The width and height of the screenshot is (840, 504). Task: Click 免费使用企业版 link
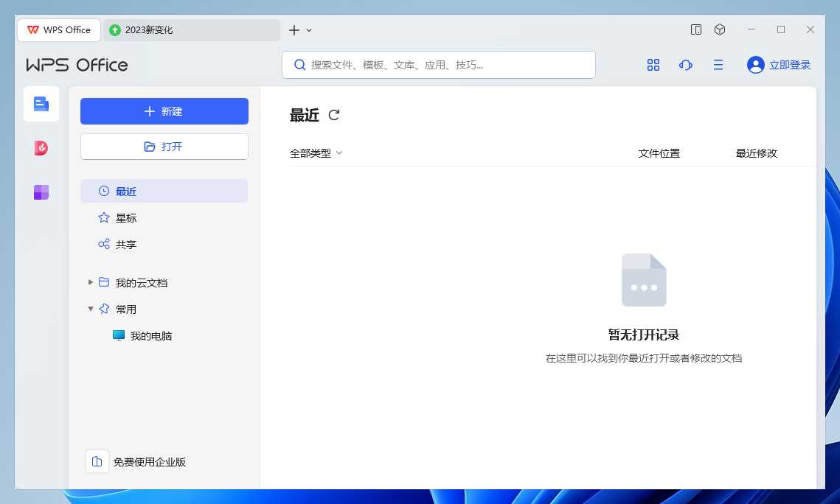coord(150,462)
